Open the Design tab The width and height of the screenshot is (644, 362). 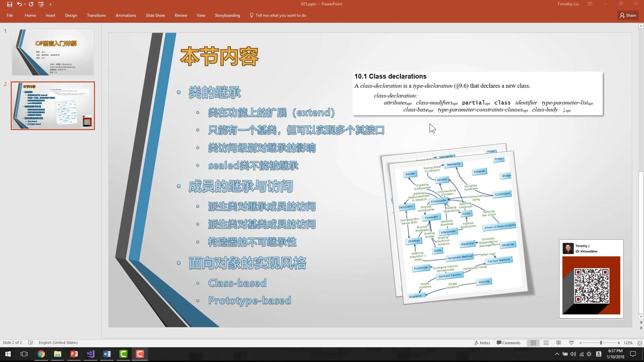pyautogui.click(x=71, y=15)
